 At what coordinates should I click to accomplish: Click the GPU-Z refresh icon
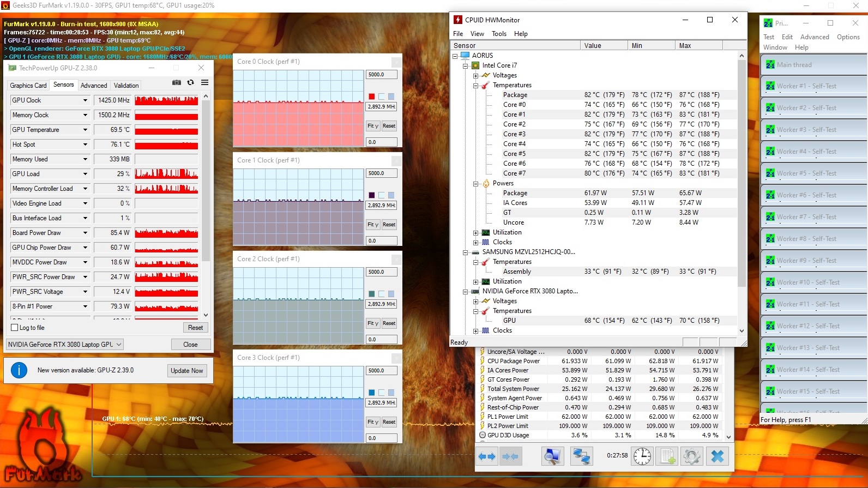tap(190, 83)
